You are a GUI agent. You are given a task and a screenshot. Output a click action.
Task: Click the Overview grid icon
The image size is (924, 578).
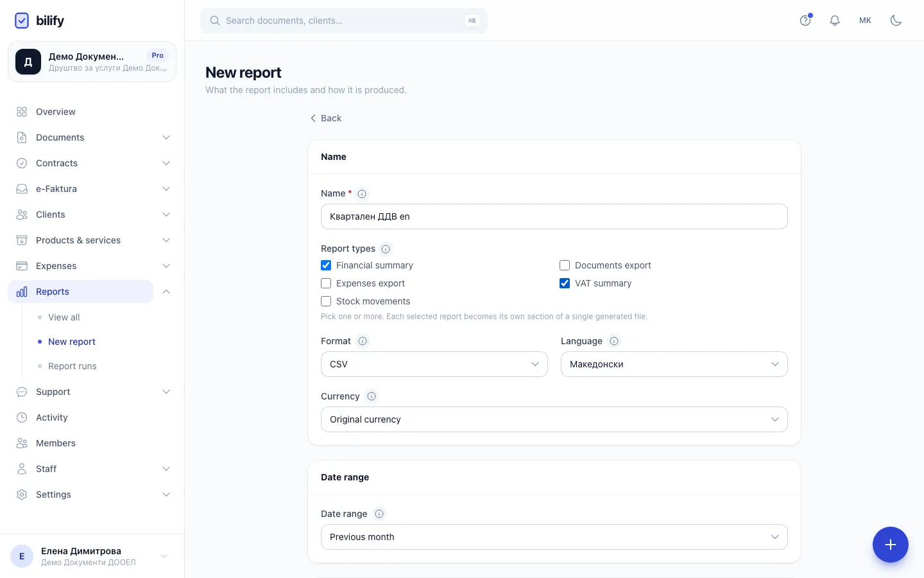[22, 112]
